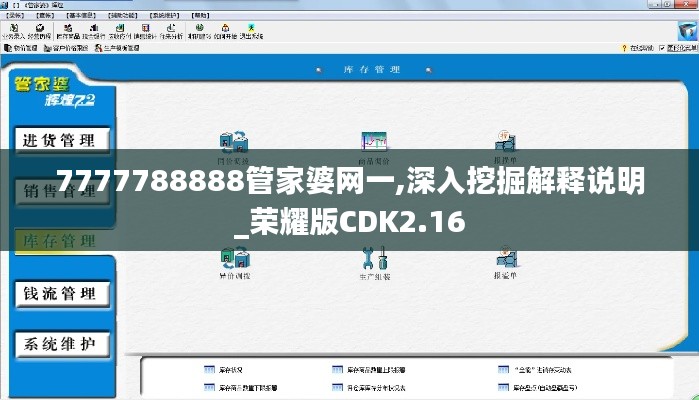Click the 库存商品 toolbar icon
This screenshot has width=699, height=400.
68,31
